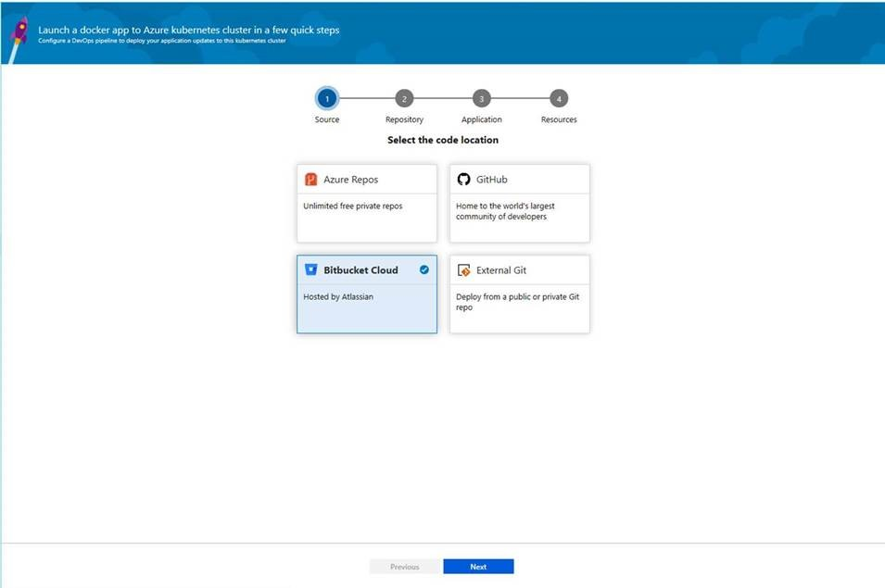Click the Next button
Screen dimensions: 885x588
tap(478, 566)
